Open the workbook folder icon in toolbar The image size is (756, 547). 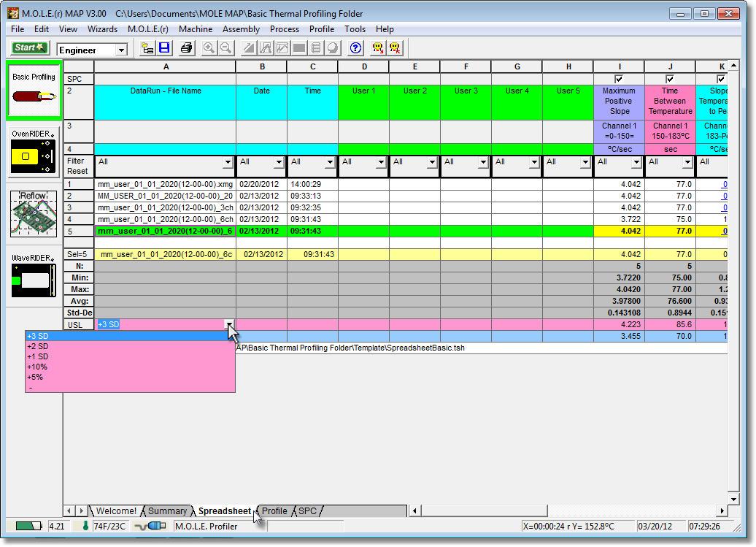click(147, 47)
